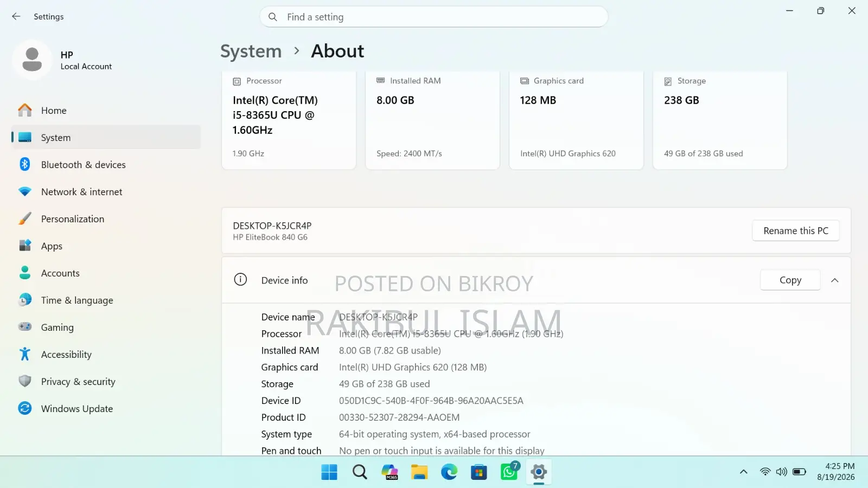Image resolution: width=868 pixels, height=488 pixels.
Task: Click 'Intel(R) UHD Graphics 620 (128 MB)' row value
Action: click(x=413, y=368)
